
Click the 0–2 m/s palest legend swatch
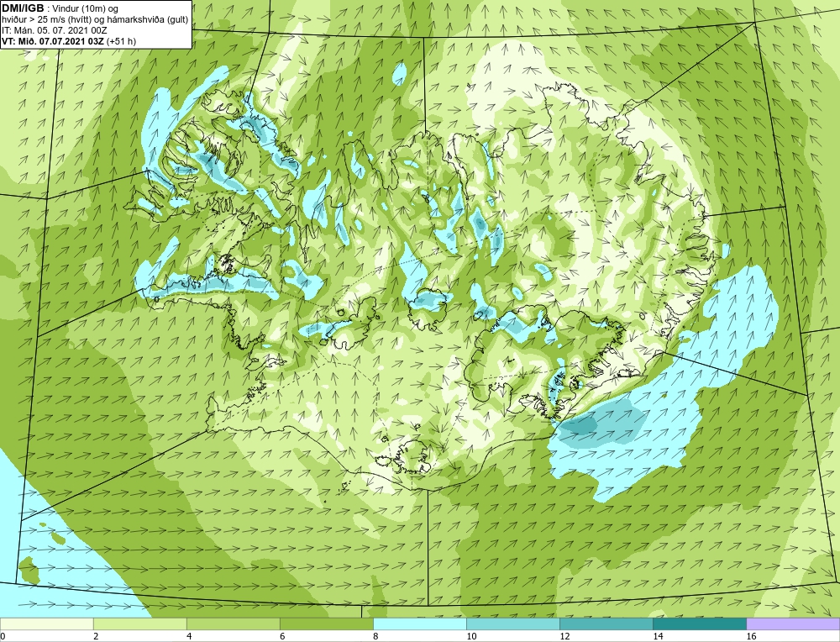[x=46, y=624]
